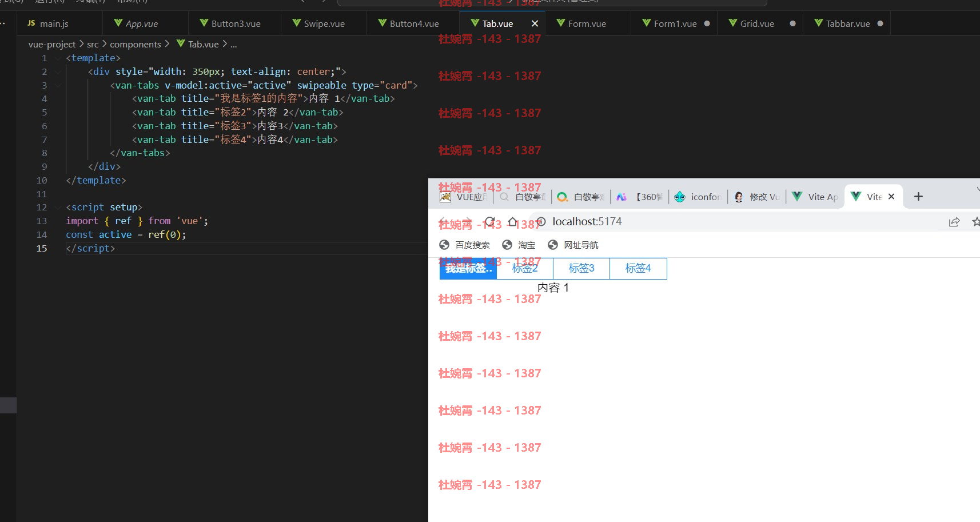This screenshot has width=980, height=522.
Task: Select the 标签4 card tab
Action: point(638,268)
